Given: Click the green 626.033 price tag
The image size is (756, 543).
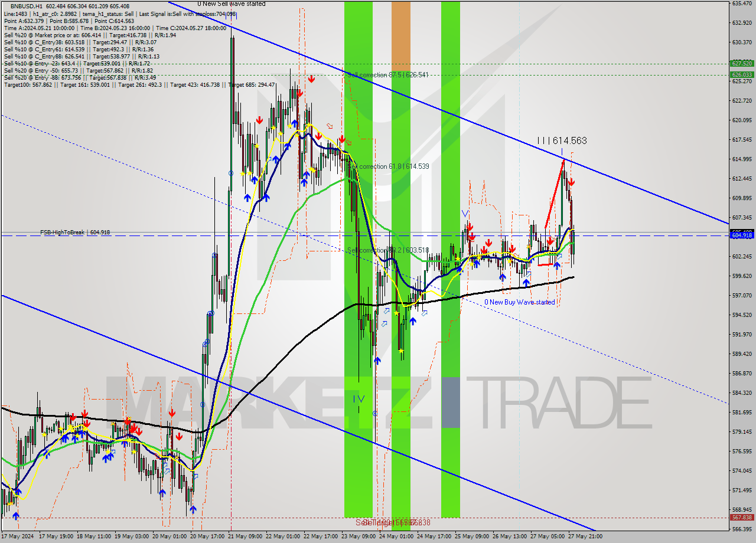Looking at the screenshot, I should 741,74.
